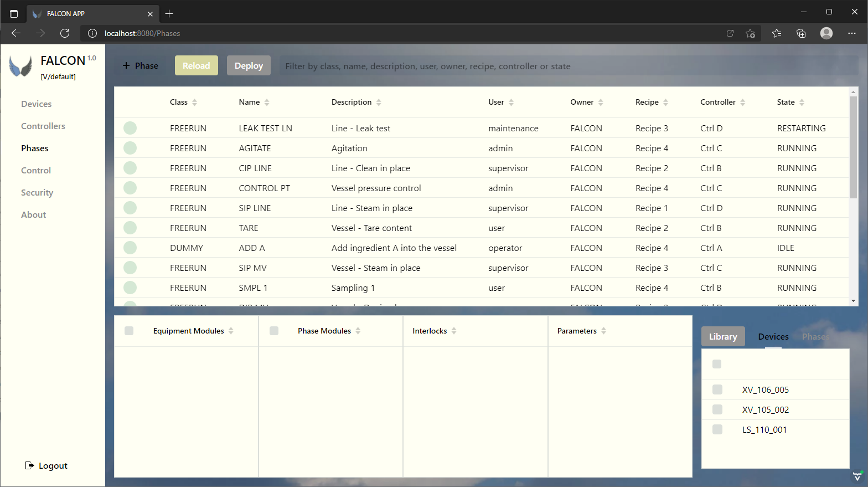
Task: Select the IDLE state cell
Action: 786,248
